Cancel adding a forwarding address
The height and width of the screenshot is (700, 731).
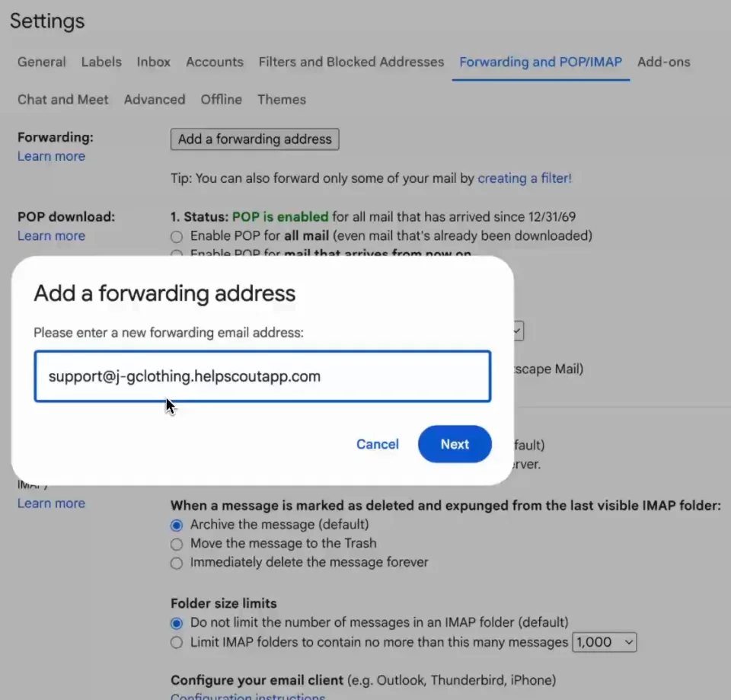378,444
